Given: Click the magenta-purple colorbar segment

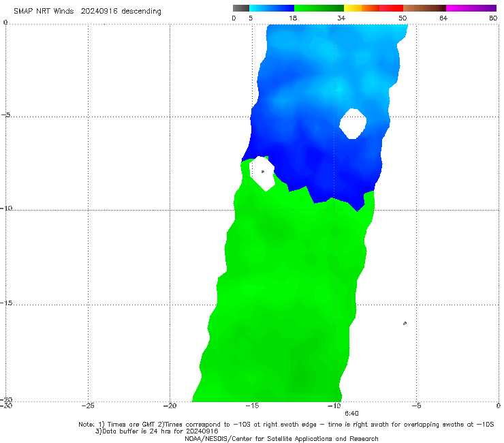Looking at the screenshot, I should pyautogui.click(x=471, y=8).
